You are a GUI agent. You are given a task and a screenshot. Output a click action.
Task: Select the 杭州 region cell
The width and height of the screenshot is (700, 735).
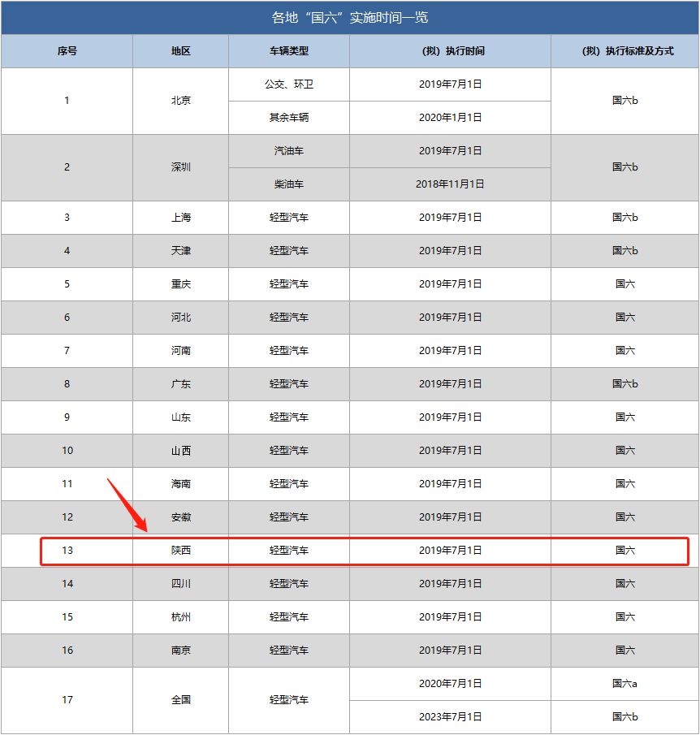tap(180, 617)
